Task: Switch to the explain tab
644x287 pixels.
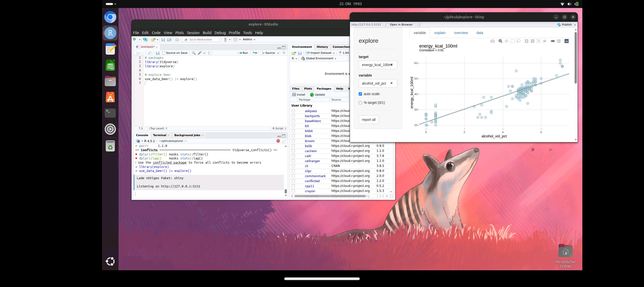Action: pyautogui.click(x=440, y=33)
